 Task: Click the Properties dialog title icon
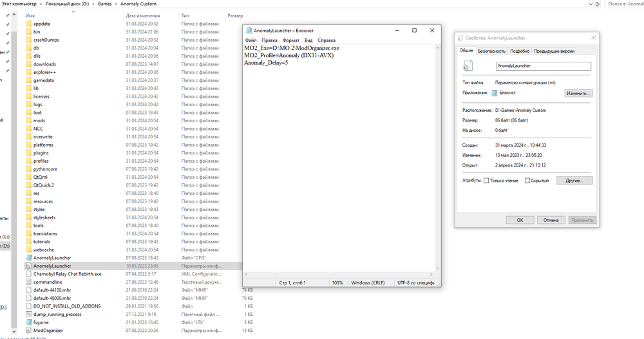click(460, 38)
